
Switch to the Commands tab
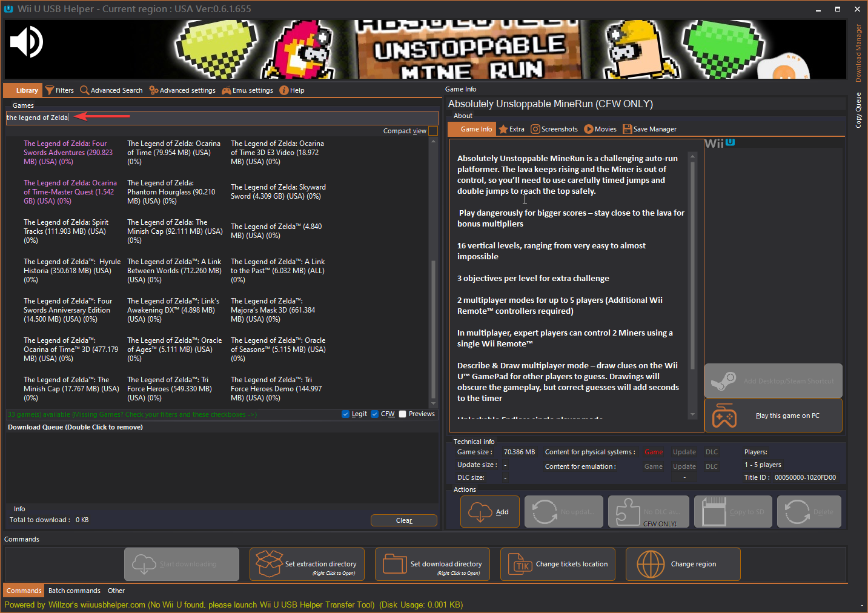[24, 591]
